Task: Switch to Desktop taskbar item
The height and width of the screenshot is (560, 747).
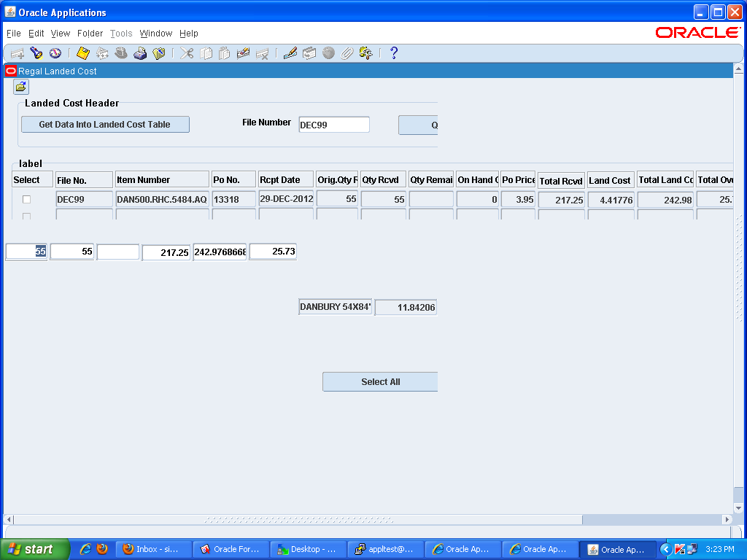Action: 309,549
